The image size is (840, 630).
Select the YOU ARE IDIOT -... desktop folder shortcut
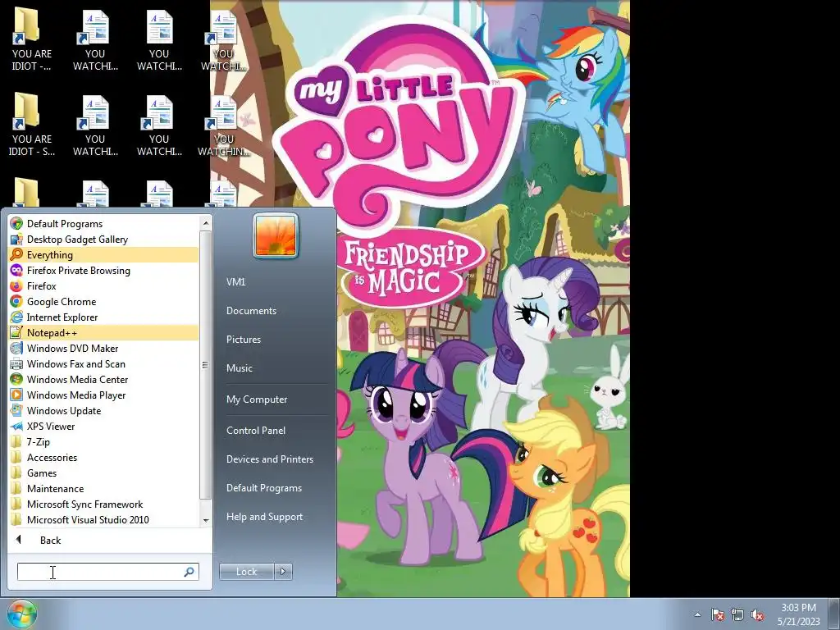point(31,40)
